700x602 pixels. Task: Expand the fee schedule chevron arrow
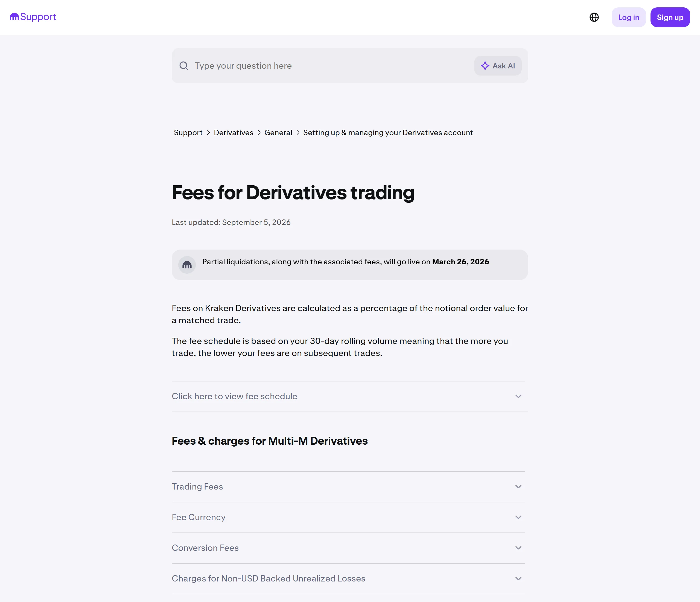click(x=518, y=396)
